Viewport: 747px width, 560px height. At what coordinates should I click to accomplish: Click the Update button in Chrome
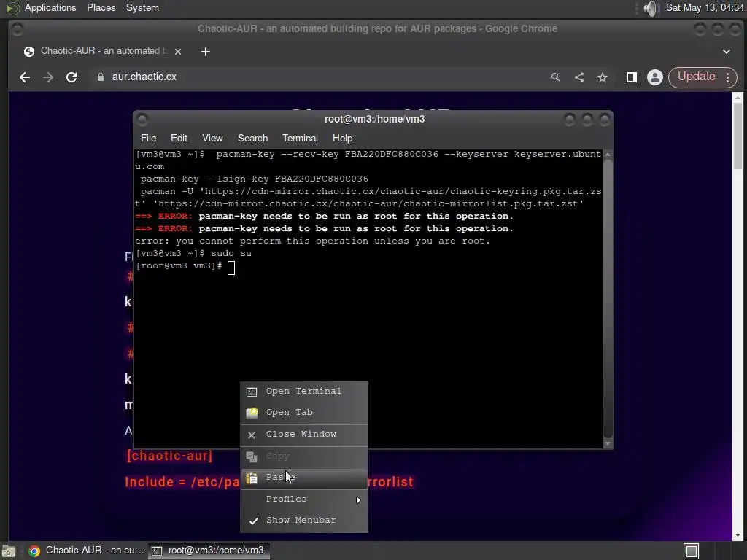click(696, 77)
